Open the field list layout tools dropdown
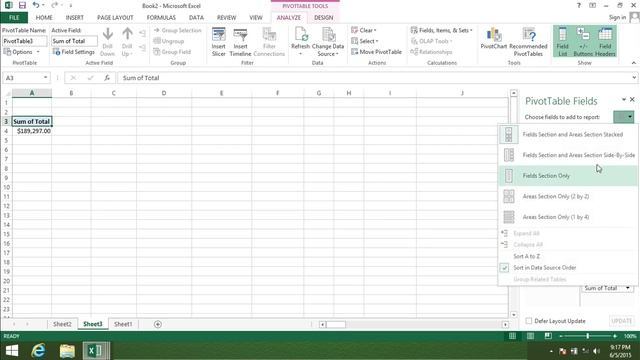 point(623,117)
